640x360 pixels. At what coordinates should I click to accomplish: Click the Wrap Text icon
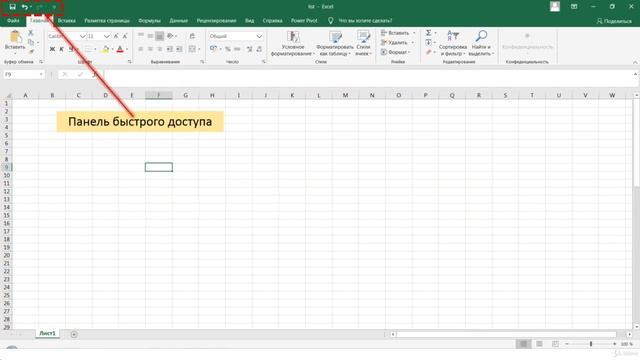coord(192,36)
